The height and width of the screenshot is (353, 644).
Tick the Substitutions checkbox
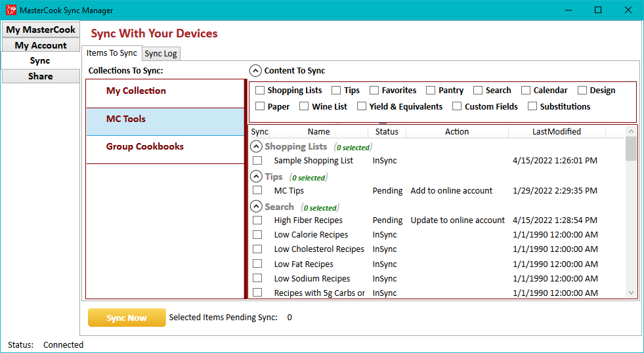(532, 106)
